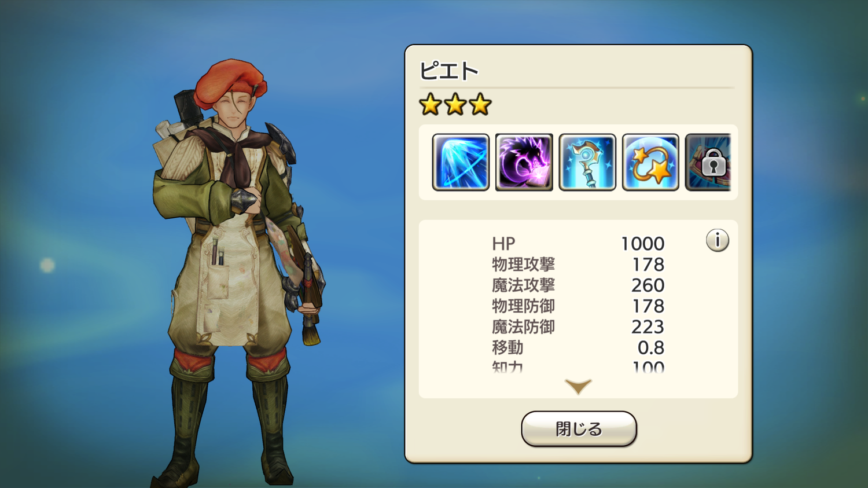Viewport: 868px width, 488px height.
Task: Tap the character name ピエト
Action: tap(448, 71)
